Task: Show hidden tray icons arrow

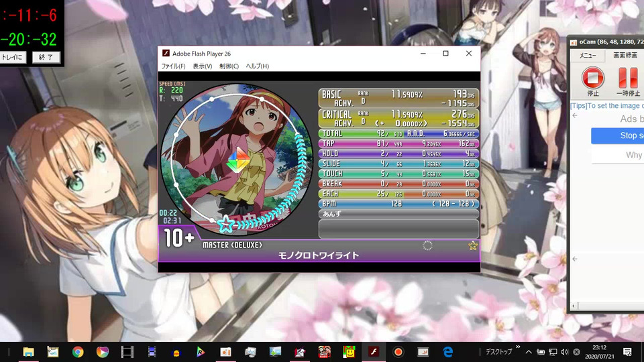Action: [529, 352]
